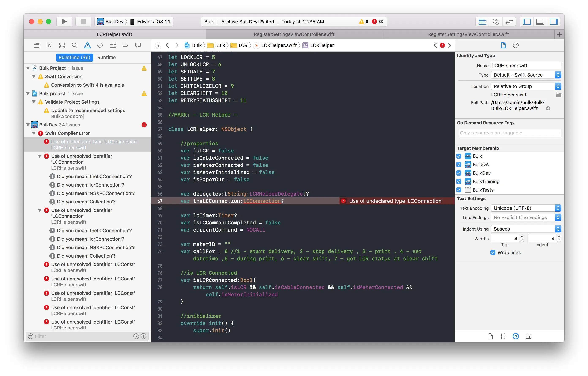Open the Find navigator magnifier icon

(75, 45)
